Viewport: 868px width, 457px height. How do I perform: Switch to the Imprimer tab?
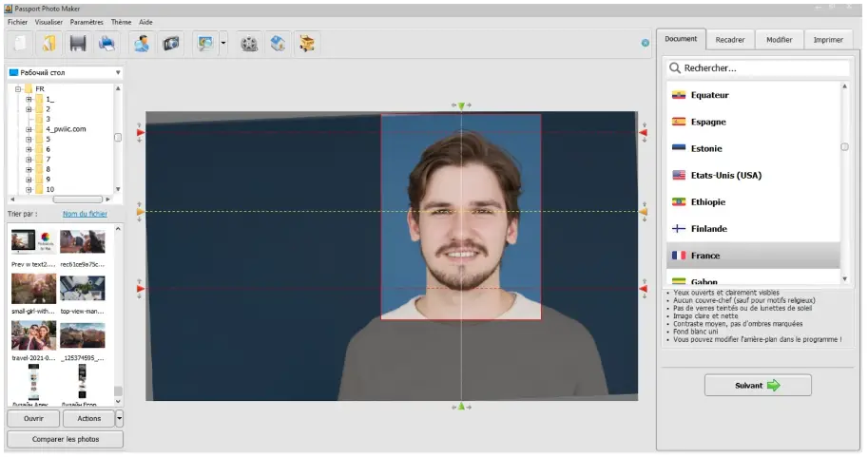(x=828, y=40)
